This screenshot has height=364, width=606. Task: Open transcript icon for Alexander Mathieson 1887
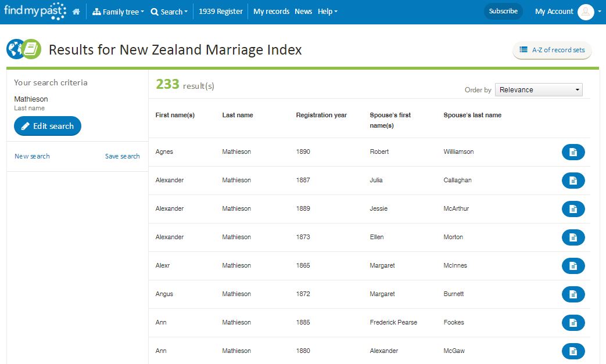click(573, 181)
